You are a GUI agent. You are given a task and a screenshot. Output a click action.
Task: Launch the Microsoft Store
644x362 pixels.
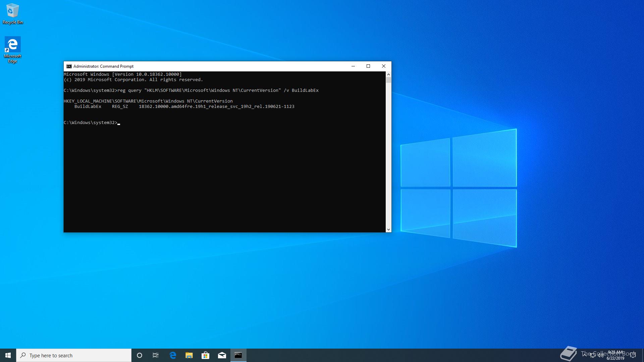coord(206,355)
